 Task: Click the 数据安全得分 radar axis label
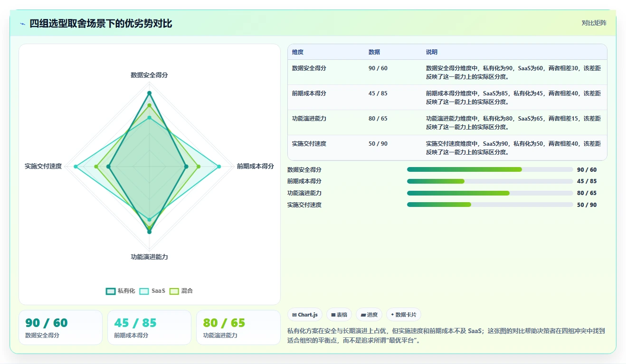tap(149, 75)
